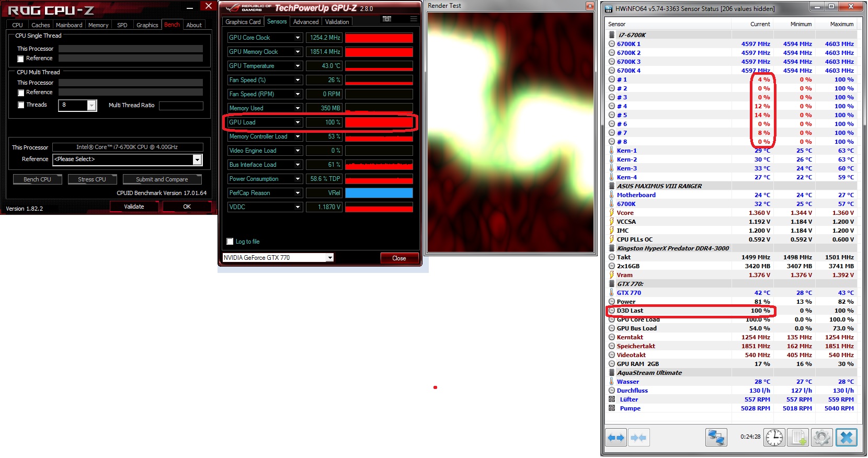Click the lightning icon beside VCCSA
Image resolution: width=868 pixels, height=458 pixels.
tap(612, 222)
